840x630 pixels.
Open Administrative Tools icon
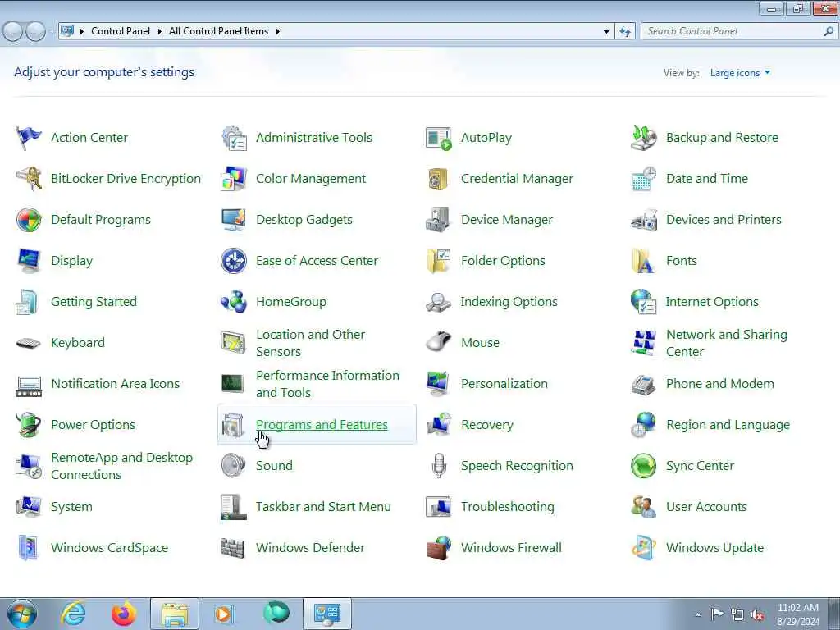[234, 138]
